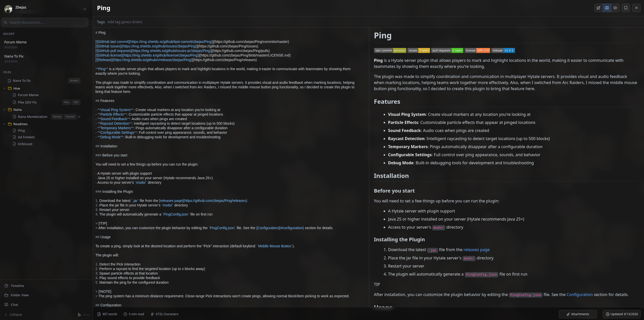Open the Nana Monetization file
Viewport: 644px width, 320px height.
33,117
